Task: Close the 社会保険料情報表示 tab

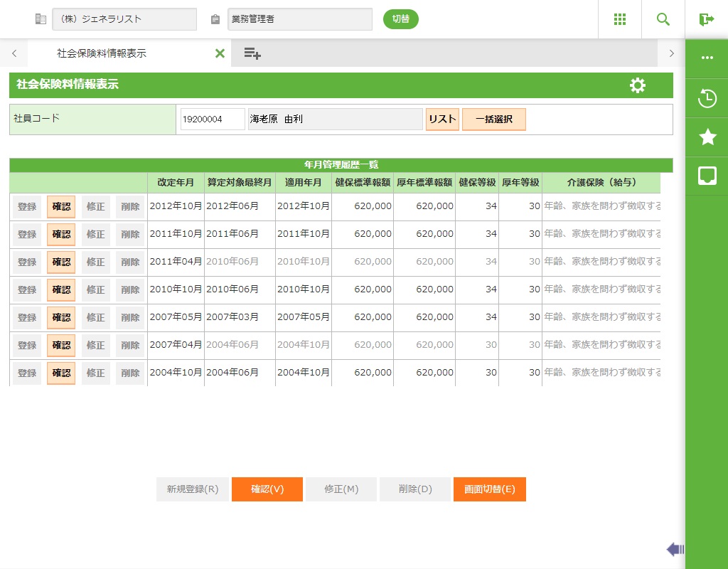Action: 220,53
